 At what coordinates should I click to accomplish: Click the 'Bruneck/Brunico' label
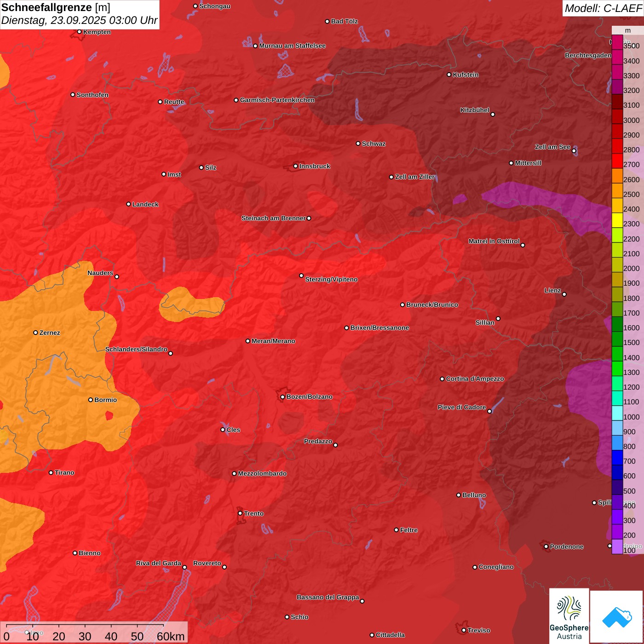pos(432,305)
